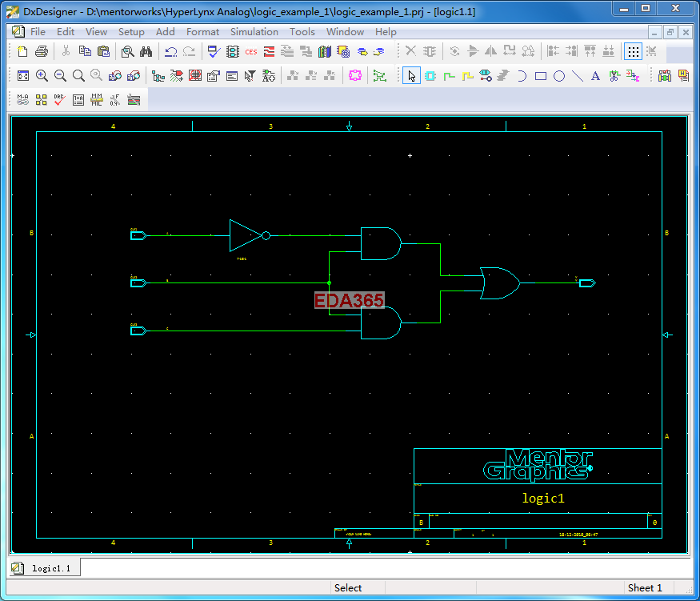The width and height of the screenshot is (700, 601).
Task: Click the inverter symbol in the schematic
Action: 246,235
